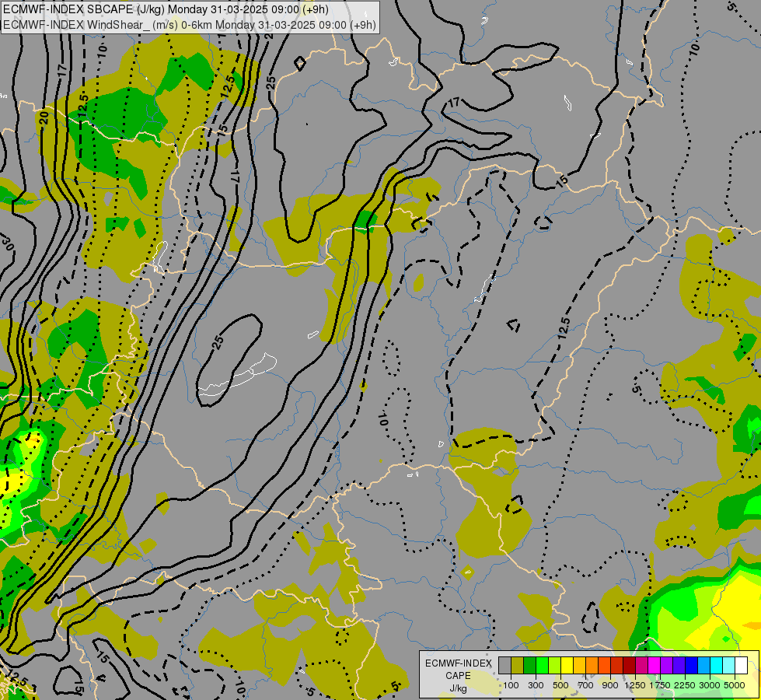761x700 pixels.
Task: Click the cyan legend swatch
Action: click(716, 666)
